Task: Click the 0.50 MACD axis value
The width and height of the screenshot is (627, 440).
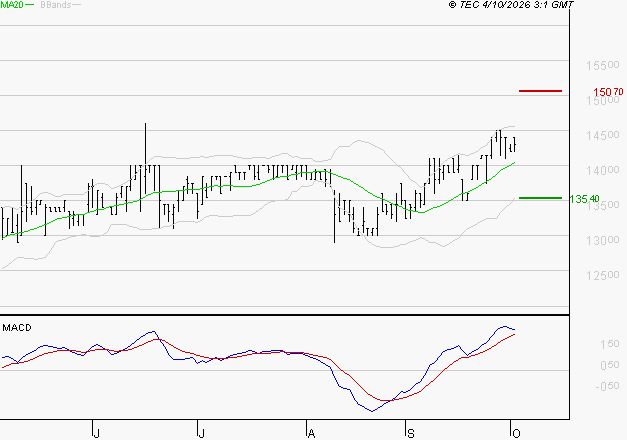Action: click(x=609, y=365)
